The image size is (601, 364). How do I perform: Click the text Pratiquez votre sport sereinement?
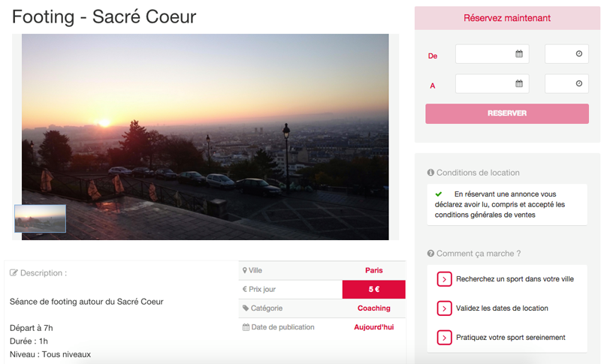[x=511, y=338]
